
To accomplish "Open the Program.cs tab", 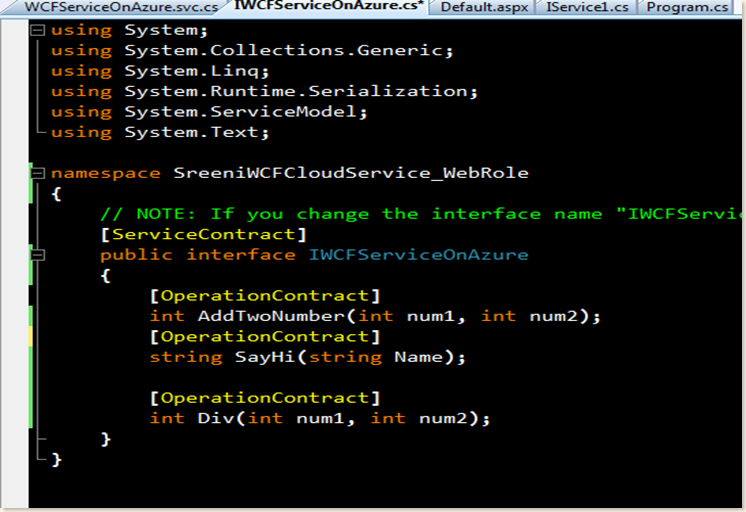I will [x=688, y=7].
